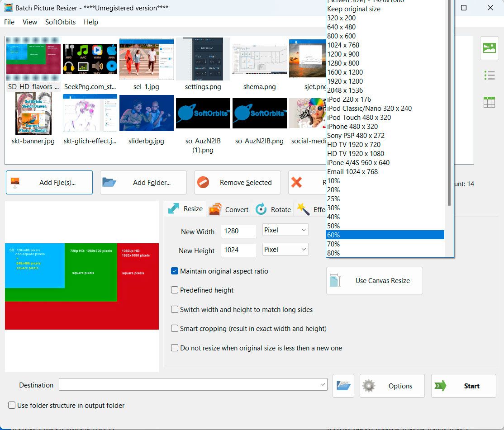Select 60% from the size preset list
This screenshot has width=504, height=430.
pos(385,235)
